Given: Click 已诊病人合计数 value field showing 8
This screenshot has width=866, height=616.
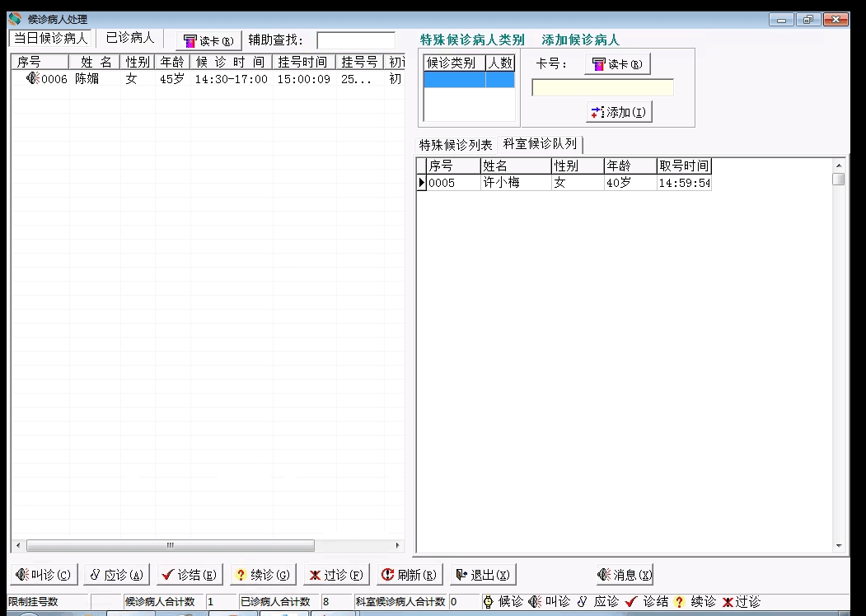Looking at the screenshot, I should pyautogui.click(x=337, y=602).
